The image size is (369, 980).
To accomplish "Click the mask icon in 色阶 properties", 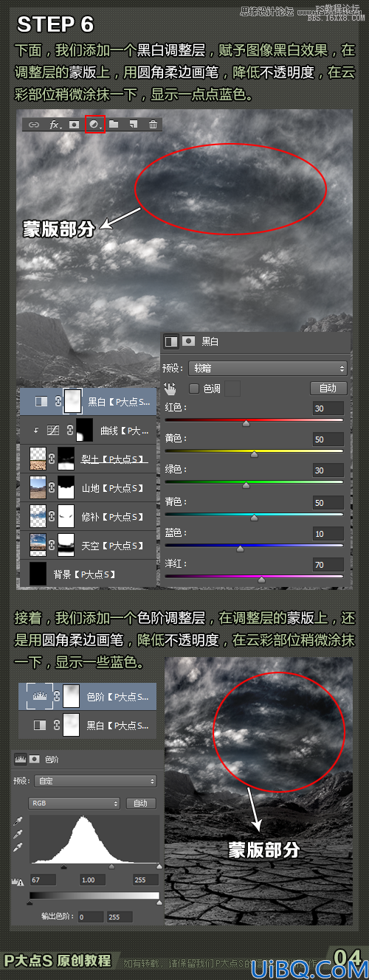I will click(34, 758).
